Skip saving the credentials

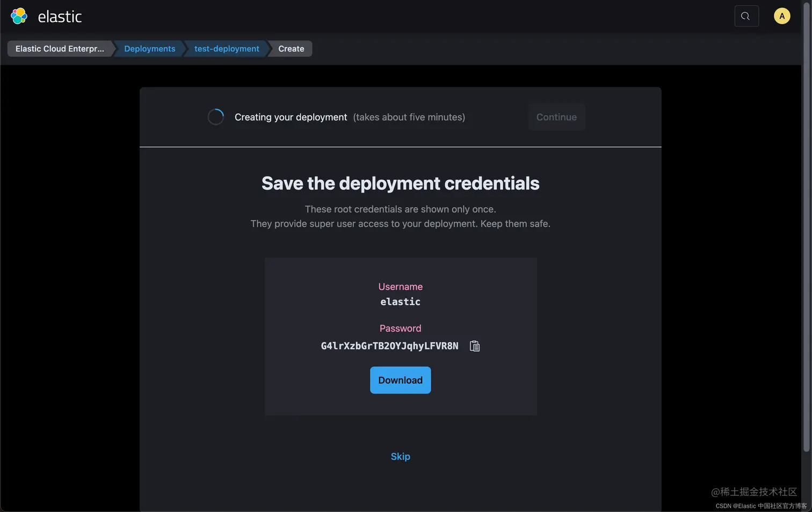point(400,457)
